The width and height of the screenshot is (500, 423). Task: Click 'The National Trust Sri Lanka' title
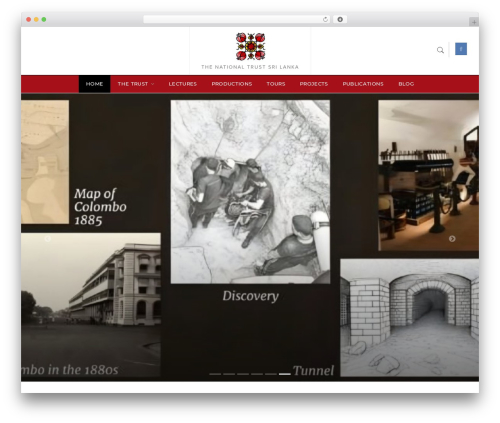pyautogui.click(x=250, y=67)
